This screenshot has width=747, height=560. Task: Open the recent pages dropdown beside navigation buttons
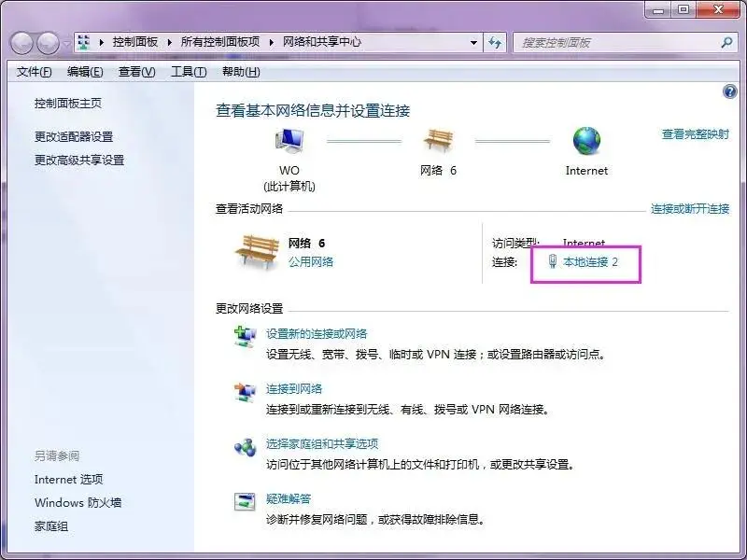click(67, 43)
